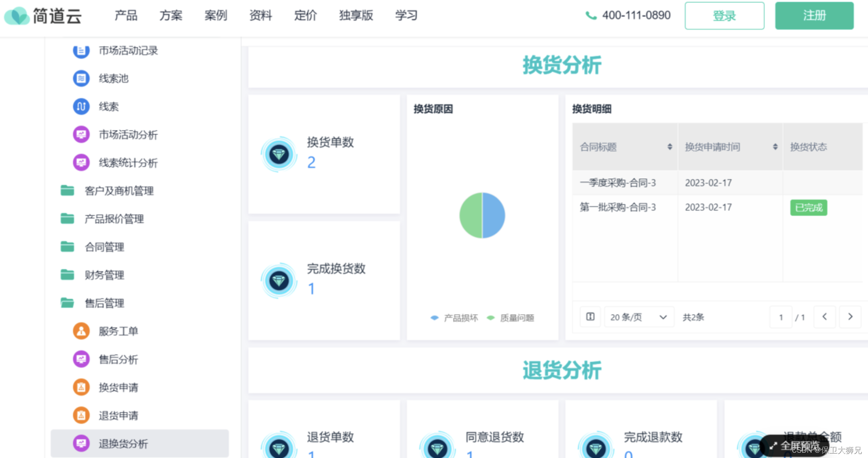Image resolution: width=868 pixels, height=458 pixels.
Task: Toggle 质量问题 legend item in pie chart
Action: coord(511,318)
